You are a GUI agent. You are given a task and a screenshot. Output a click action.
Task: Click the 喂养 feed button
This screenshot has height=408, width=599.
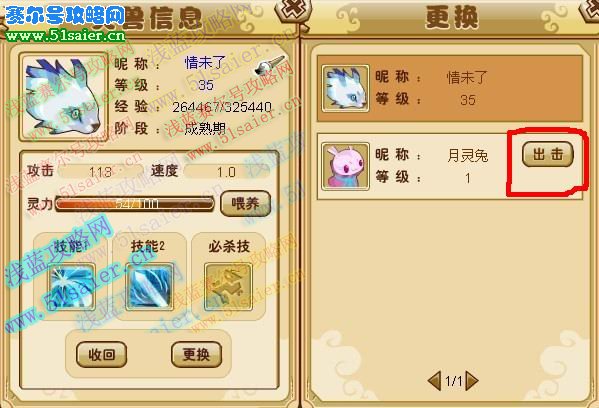pos(246,203)
